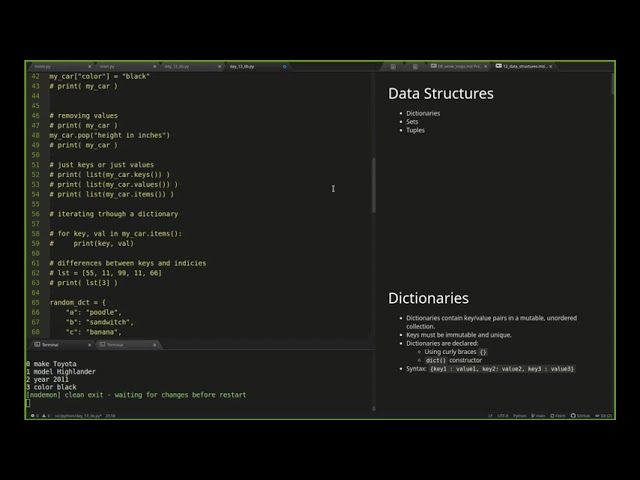Open the Python grammar selector in status bar
Viewport: 640px width, 480px height.
pyautogui.click(x=520, y=416)
